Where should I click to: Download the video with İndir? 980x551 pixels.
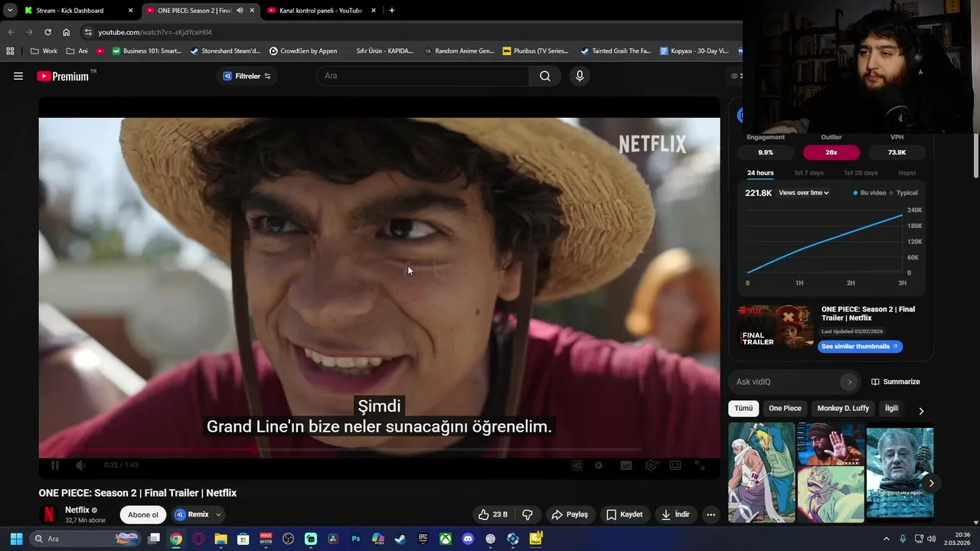[x=676, y=514]
